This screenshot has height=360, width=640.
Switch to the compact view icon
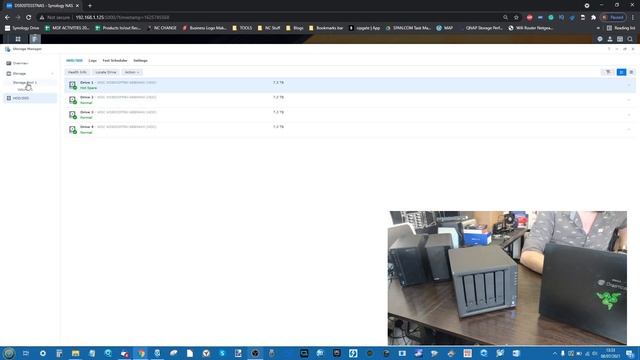[x=631, y=72]
